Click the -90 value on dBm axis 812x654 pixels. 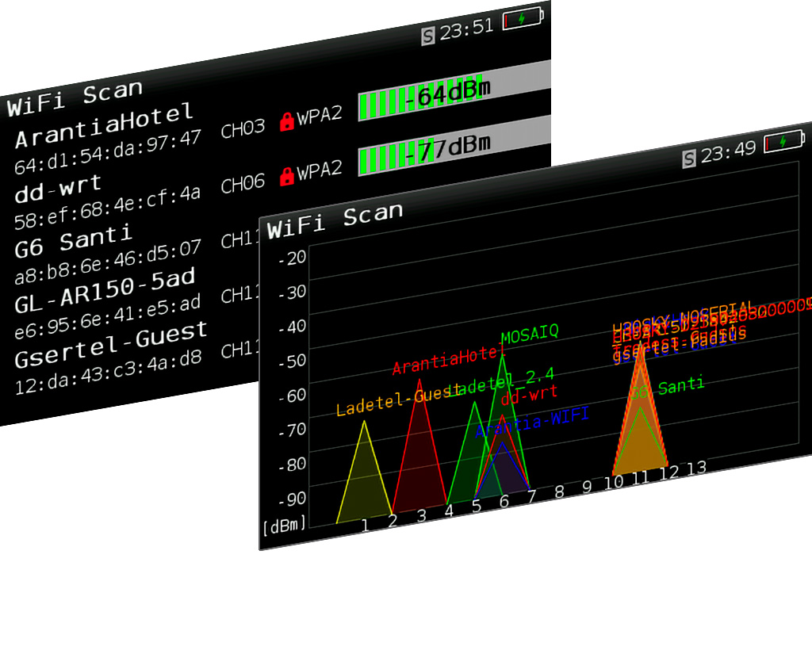tap(293, 499)
